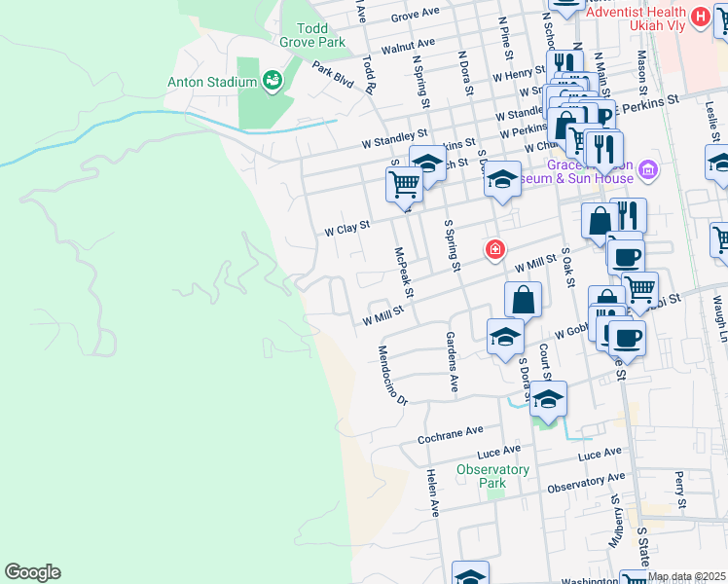Click the Park Blvd street label

point(333,74)
